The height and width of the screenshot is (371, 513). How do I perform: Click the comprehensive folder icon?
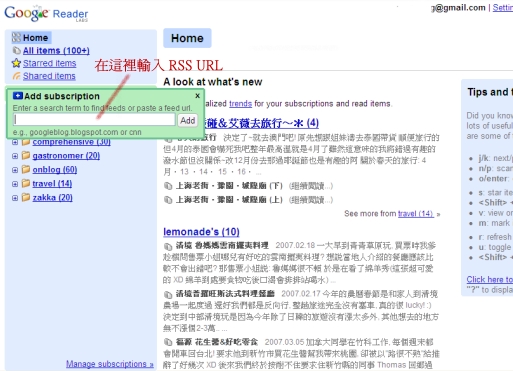26,142
